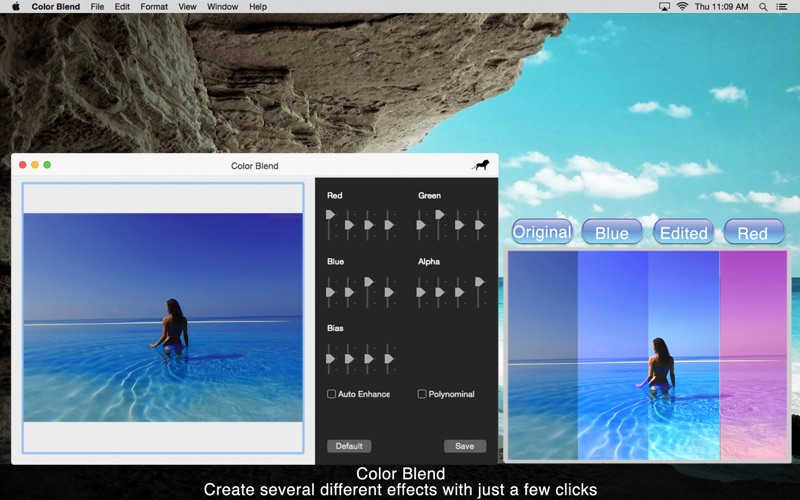Click the fourth Blue slider handle
The height and width of the screenshot is (500, 800).
tap(389, 292)
